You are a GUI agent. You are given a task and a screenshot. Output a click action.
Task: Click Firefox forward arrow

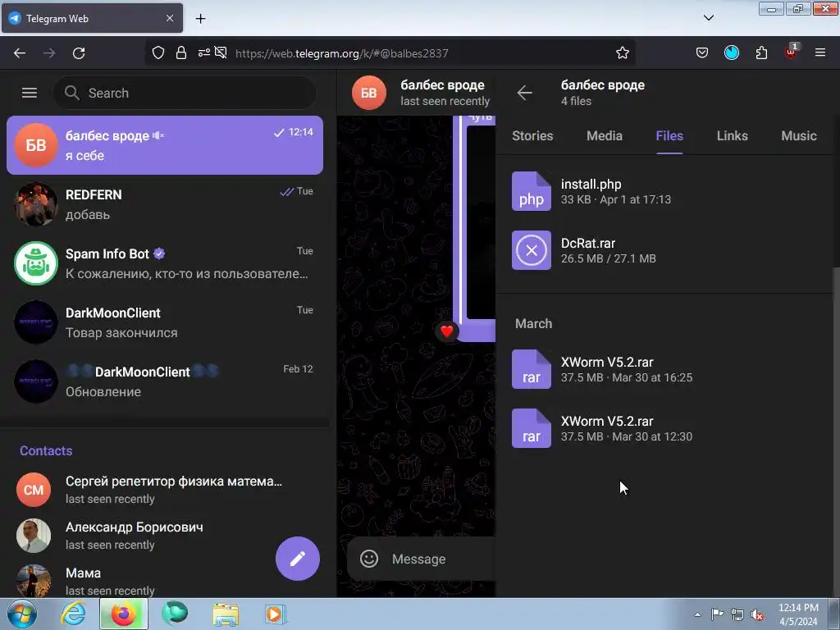tap(48, 53)
